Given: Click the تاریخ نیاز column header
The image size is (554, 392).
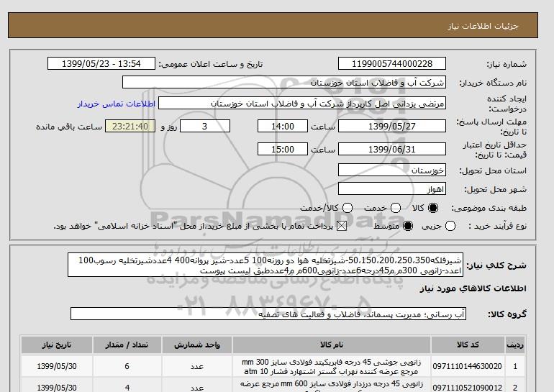Looking at the screenshot, I should point(57,345).
